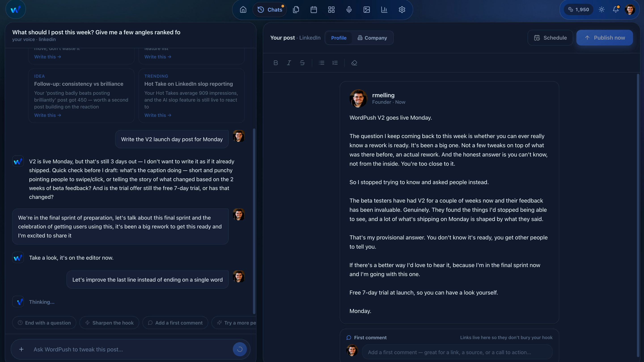Open the documents copy icon in nav

coord(296,10)
